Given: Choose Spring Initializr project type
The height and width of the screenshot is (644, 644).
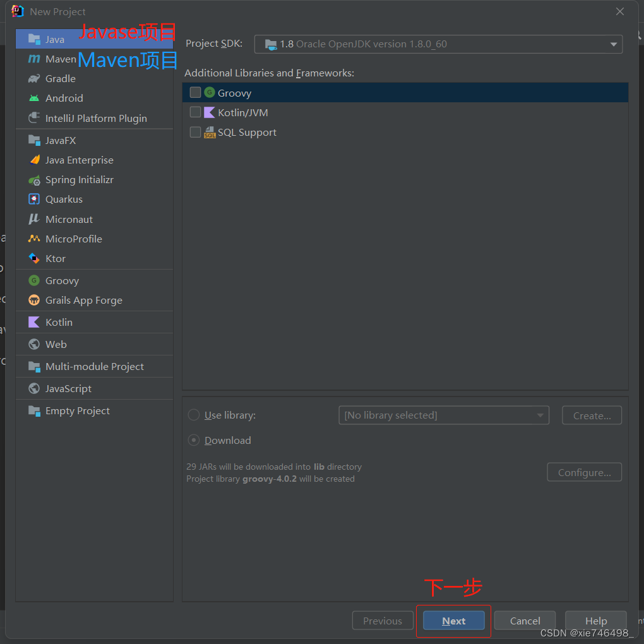Looking at the screenshot, I should coord(79,179).
